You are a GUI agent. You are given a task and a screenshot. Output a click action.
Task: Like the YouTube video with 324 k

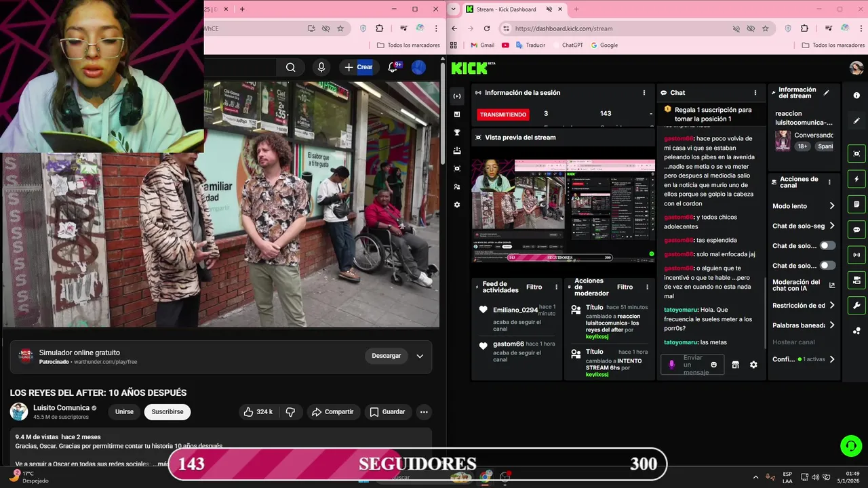[x=258, y=411]
